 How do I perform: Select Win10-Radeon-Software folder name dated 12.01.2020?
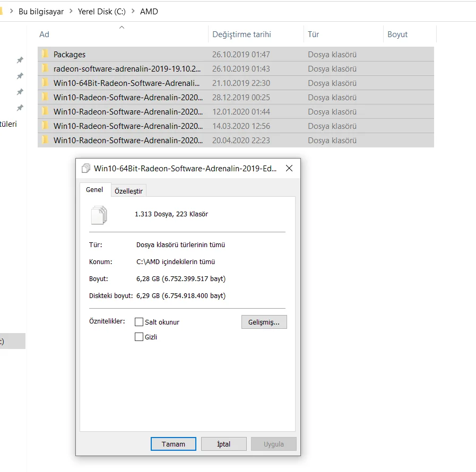click(x=128, y=111)
